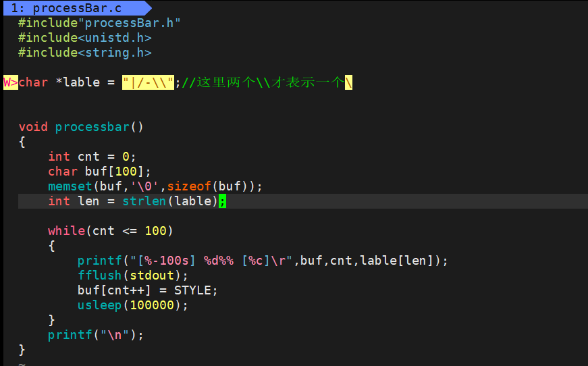The image size is (588, 366).
Task: Click the line int cnt = 0;
Action: [92, 157]
